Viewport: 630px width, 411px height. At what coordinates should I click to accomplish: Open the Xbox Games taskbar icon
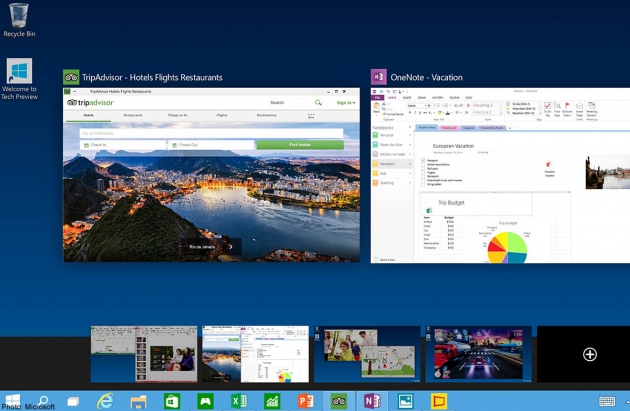[205, 401]
